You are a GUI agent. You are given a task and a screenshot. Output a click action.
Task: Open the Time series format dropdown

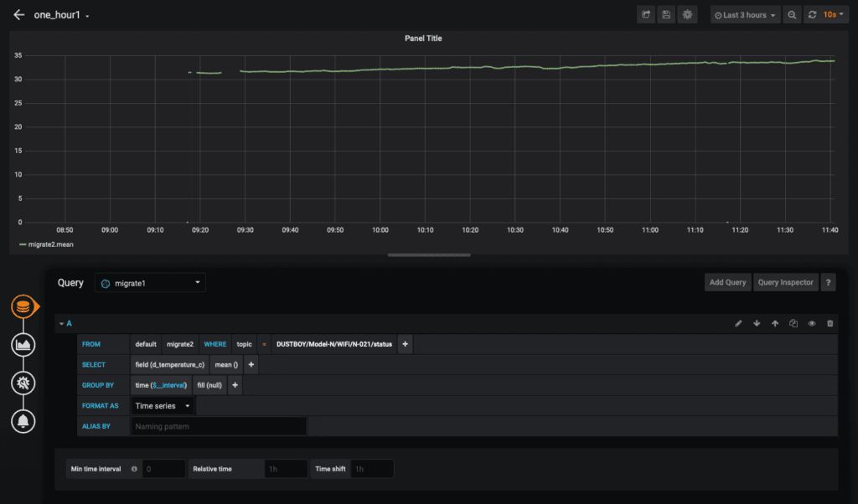(x=163, y=405)
